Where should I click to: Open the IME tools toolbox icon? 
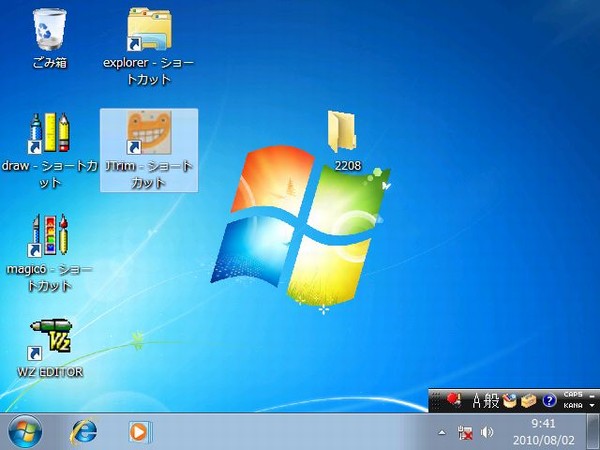click(x=529, y=401)
